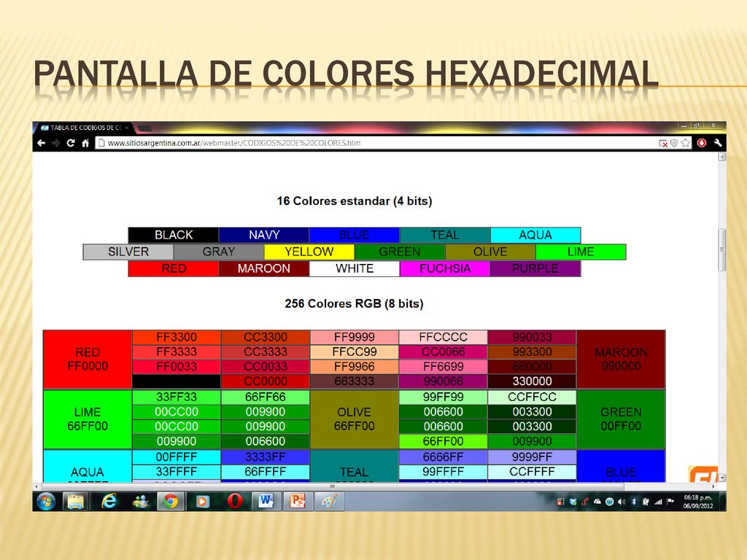The image size is (747, 560).
Task: Open Windows Live Messenger taskbar icon
Action: pos(141,502)
